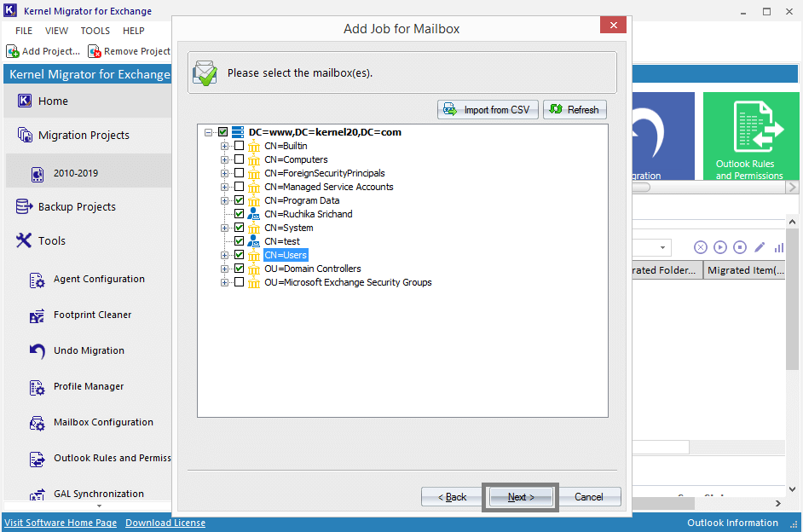
Task: Uncheck the CN=Ruchika Srichand checkbox
Action: tap(240, 213)
